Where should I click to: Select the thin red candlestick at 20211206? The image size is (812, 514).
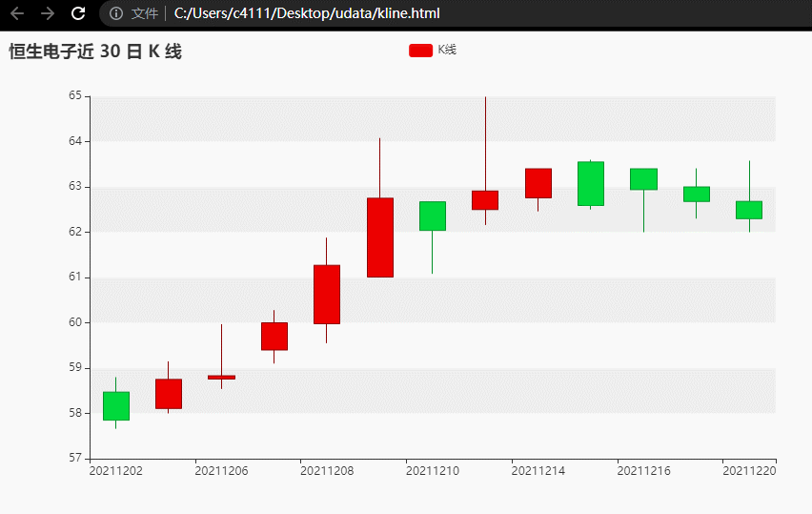pos(222,378)
